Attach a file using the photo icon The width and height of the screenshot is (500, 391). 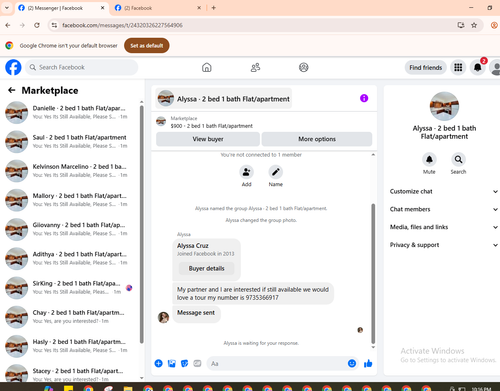click(172, 363)
